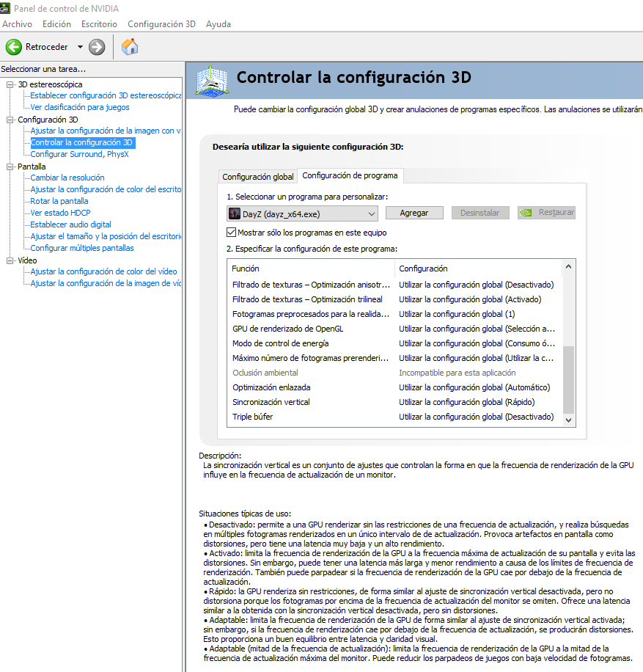The height and width of the screenshot is (672, 643).
Task: Open Ajustar la configuración de la imagen con vista previa
Action: [x=106, y=131]
